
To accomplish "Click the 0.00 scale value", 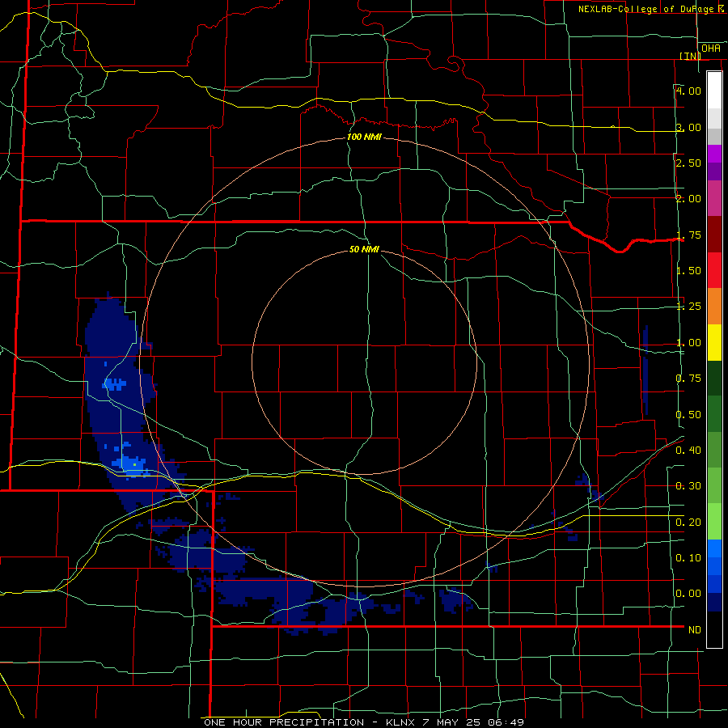I will tap(688, 594).
